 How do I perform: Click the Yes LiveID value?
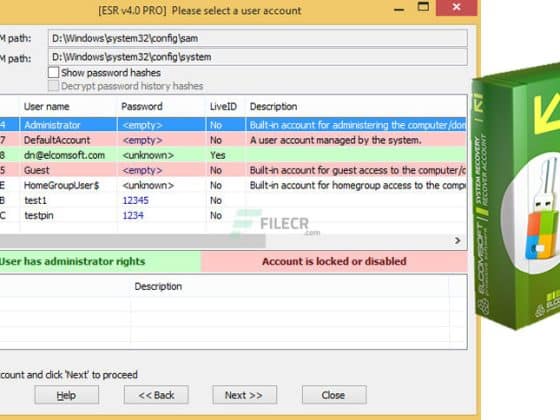click(x=218, y=155)
